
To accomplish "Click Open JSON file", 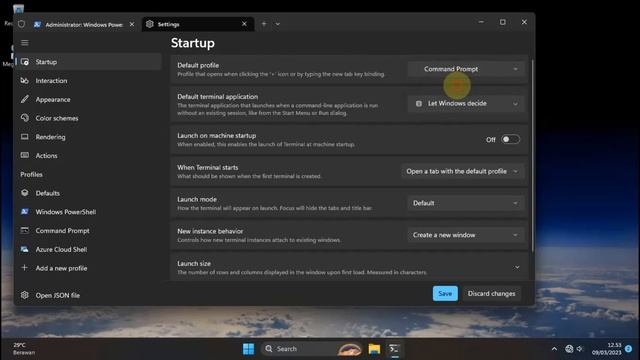I will pyautogui.click(x=88, y=295).
